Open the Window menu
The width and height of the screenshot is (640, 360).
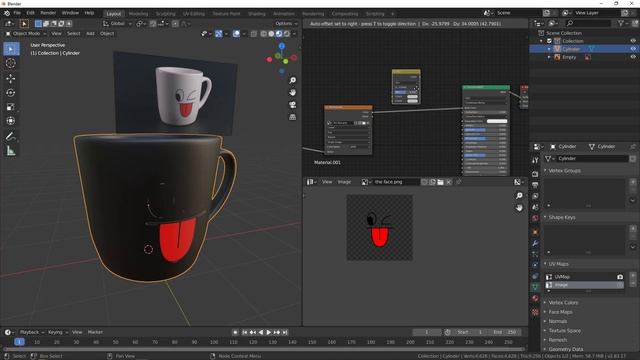click(70, 13)
